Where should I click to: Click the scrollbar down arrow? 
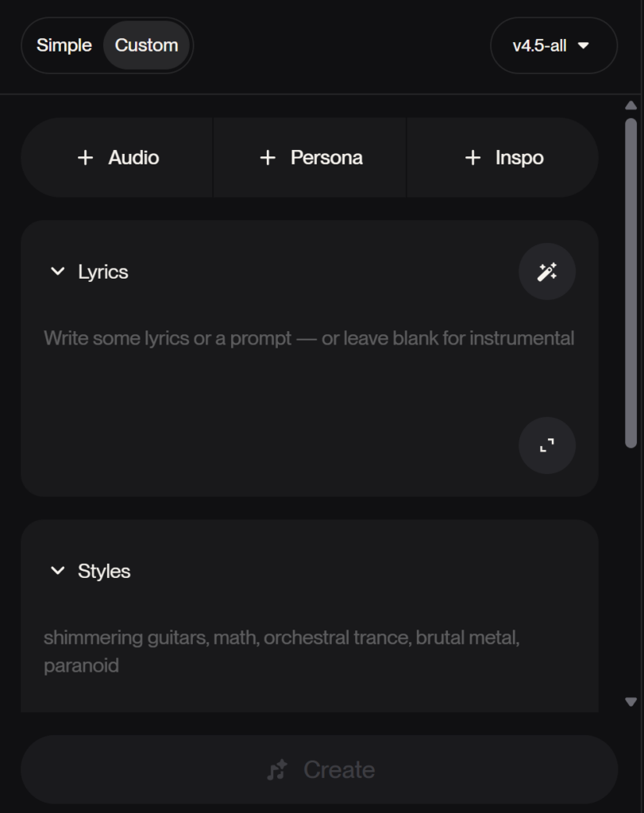(x=631, y=702)
